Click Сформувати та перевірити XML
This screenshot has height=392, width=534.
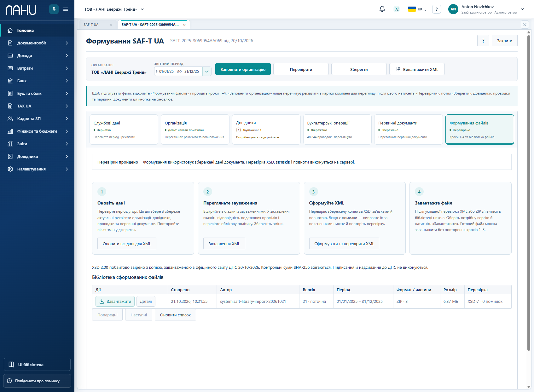tap(344, 244)
